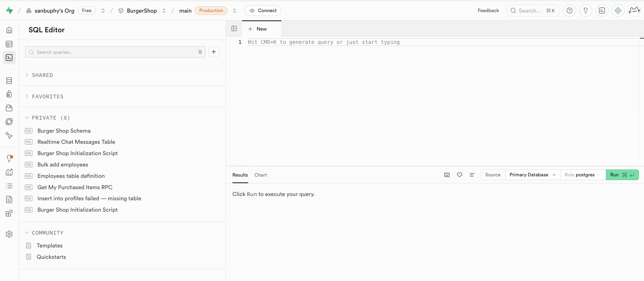Open the Storage sidebar icon
Screen dimensions: 644x281
point(9,108)
